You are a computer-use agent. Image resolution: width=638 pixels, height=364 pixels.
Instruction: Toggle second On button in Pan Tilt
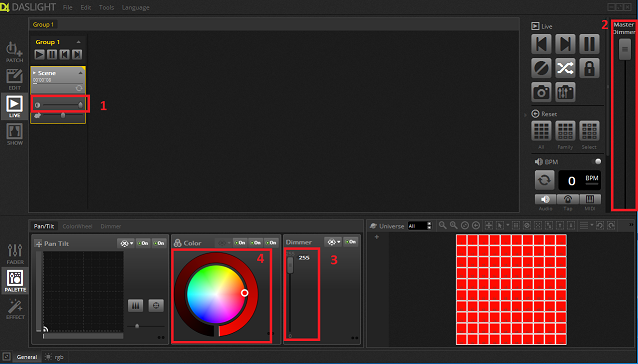click(x=159, y=243)
